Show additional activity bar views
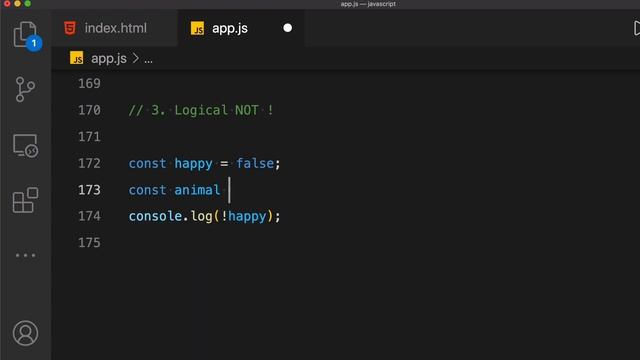Viewport: 640px width, 360px height. [25, 256]
